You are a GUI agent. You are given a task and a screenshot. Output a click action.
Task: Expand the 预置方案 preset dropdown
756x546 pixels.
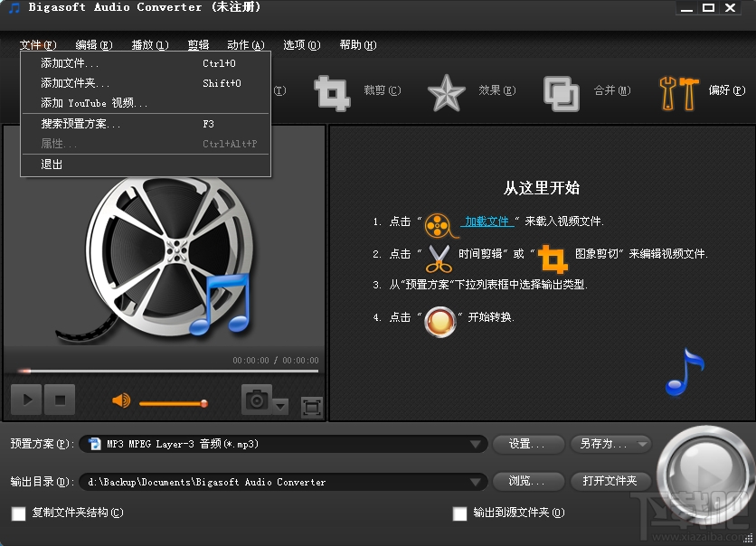(475, 444)
